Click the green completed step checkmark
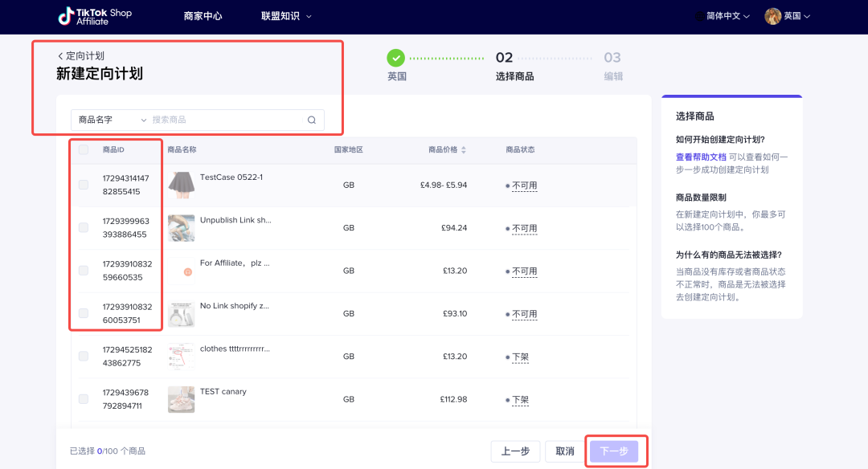Screen dimensions: 868x469 pos(395,58)
